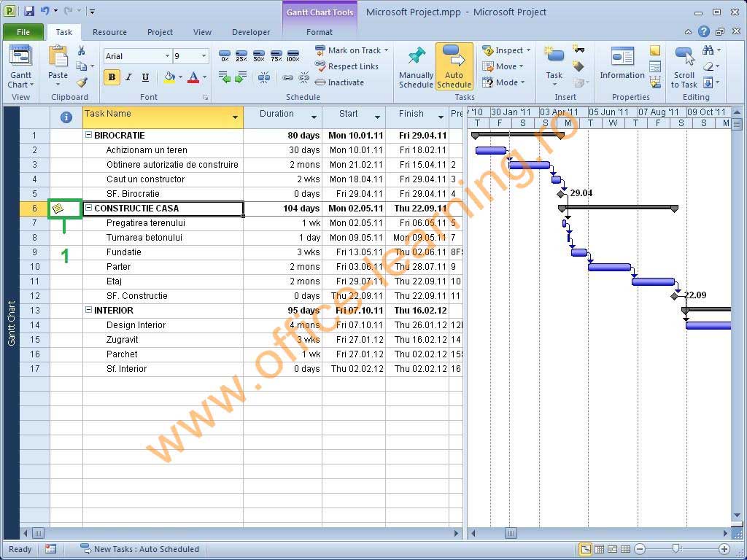Click the Paste button
This screenshot has height=560, width=747.
(58, 66)
